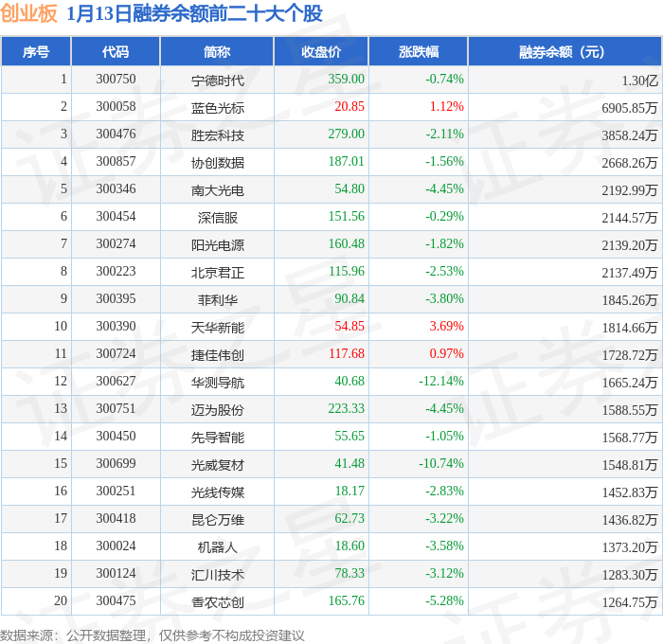Select the stock name 迈为股份
Image resolution: width=663 pixels, height=644 pixels.
coord(217,410)
